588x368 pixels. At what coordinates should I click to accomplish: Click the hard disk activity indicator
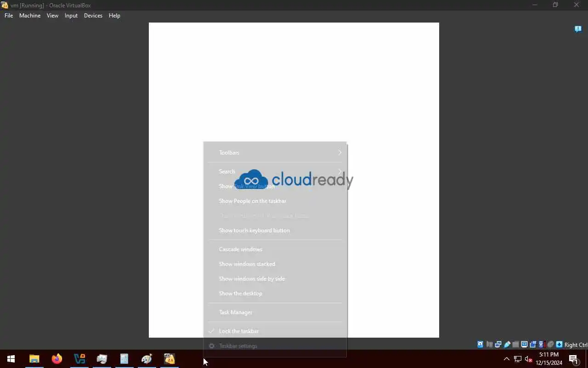[x=481, y=344]
